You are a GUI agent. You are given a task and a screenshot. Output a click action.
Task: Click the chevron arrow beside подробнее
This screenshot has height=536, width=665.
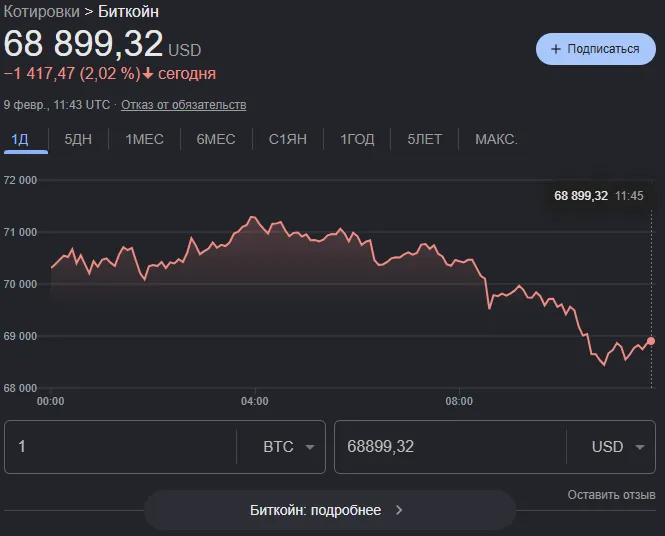point(399,510)
